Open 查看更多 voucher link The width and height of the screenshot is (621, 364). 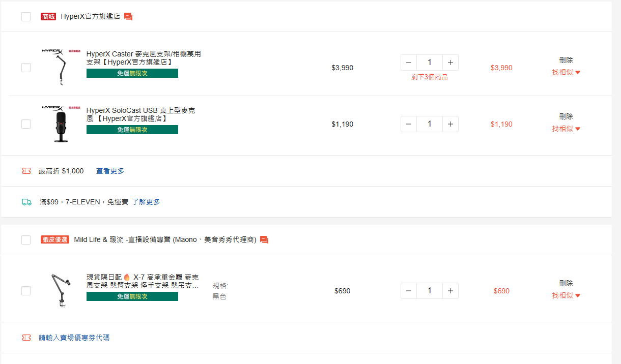tap(110, 171)
